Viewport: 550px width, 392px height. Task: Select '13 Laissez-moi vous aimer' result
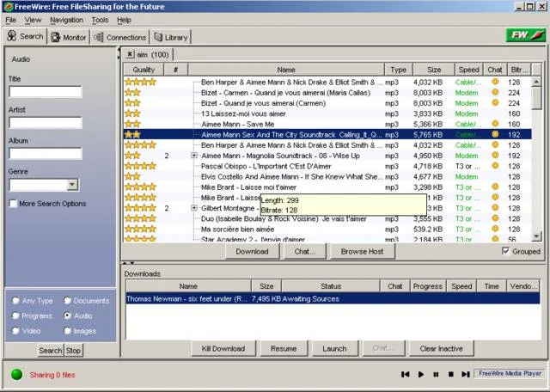click(x=327, y=113)
